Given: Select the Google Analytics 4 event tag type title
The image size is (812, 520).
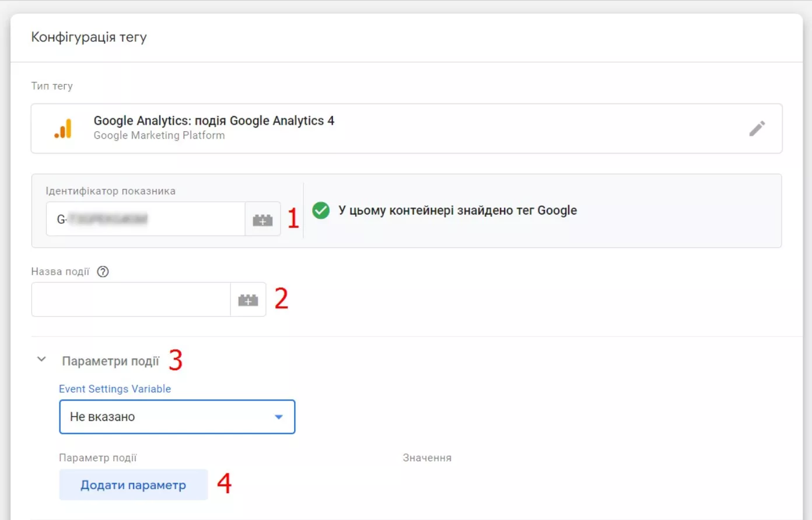Looking at the screenshot, I should (x=213, y=121).
